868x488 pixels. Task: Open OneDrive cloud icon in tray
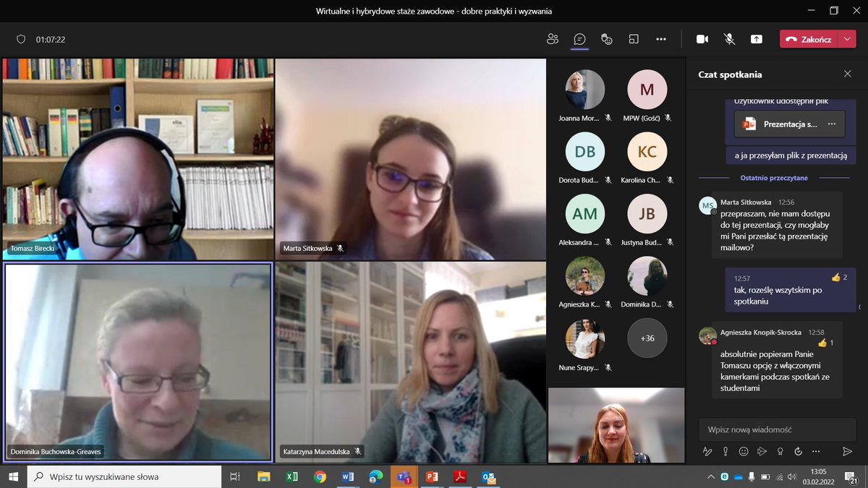click(x=739, y=477)
